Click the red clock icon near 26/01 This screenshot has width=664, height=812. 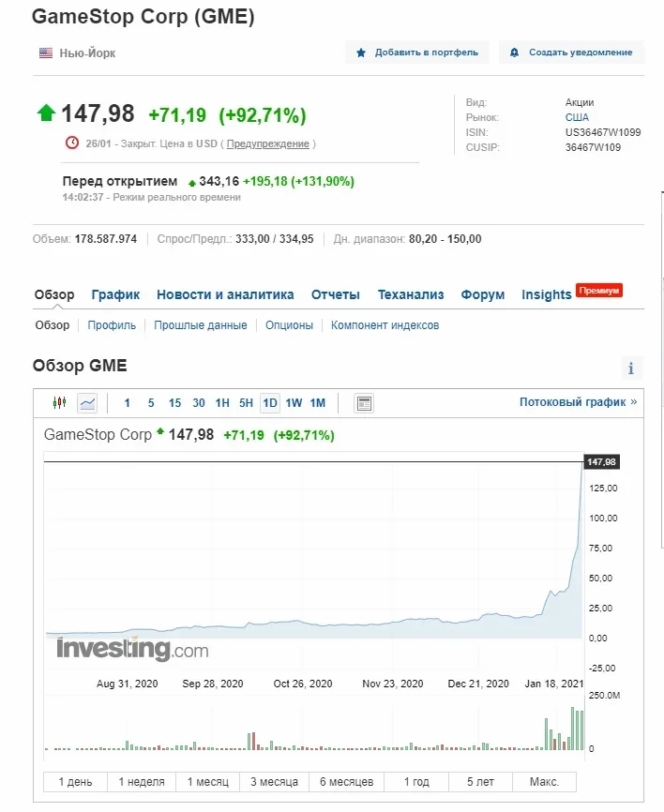click(x=72, y=143)
